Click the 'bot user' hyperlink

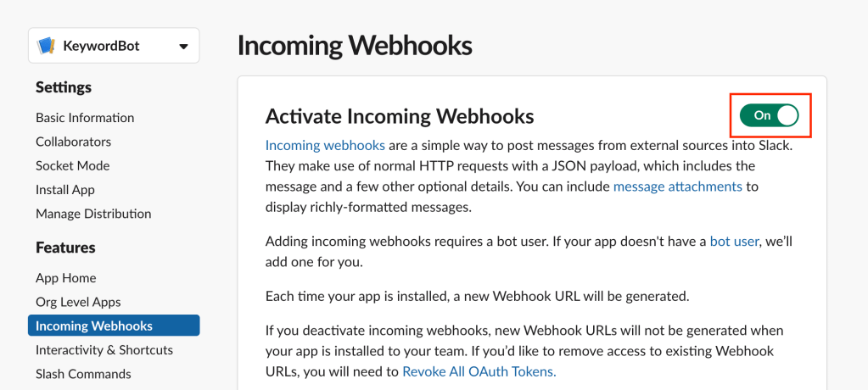click(734, 241)
